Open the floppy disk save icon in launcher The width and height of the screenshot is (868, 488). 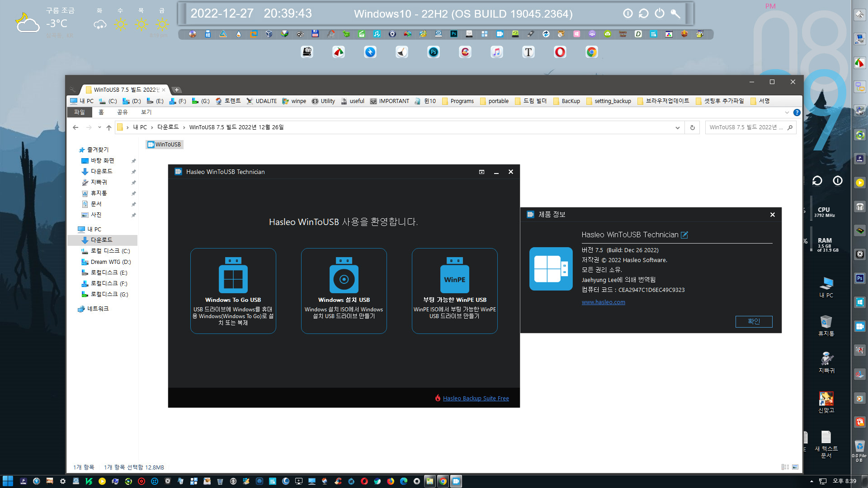(x=315, y=34)
